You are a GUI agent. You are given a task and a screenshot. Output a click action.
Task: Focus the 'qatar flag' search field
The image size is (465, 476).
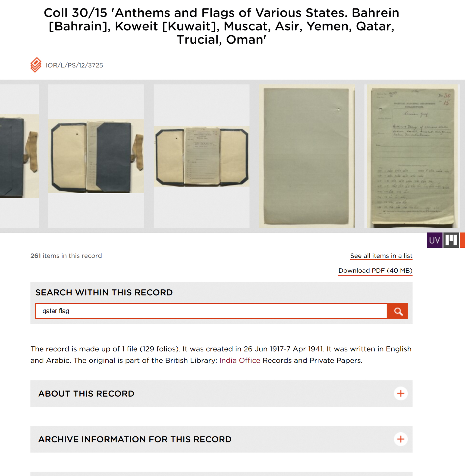pos(211,311)
